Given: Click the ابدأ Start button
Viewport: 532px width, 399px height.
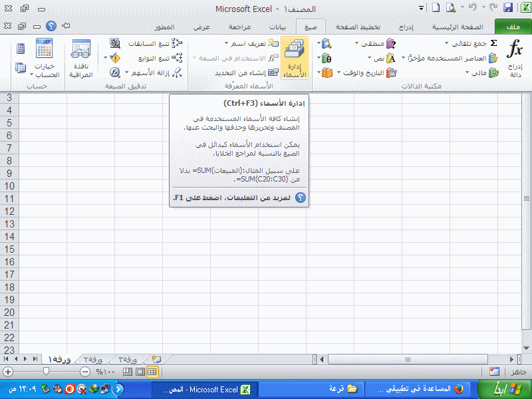Looking at the screenshot, I should (504, 389).
